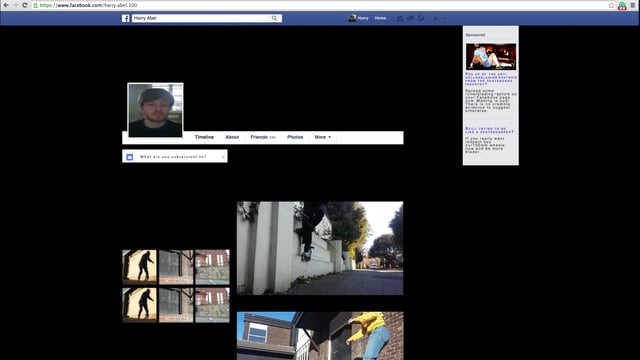Open bottom-right brick building photo thumbnail

[212, 305]
